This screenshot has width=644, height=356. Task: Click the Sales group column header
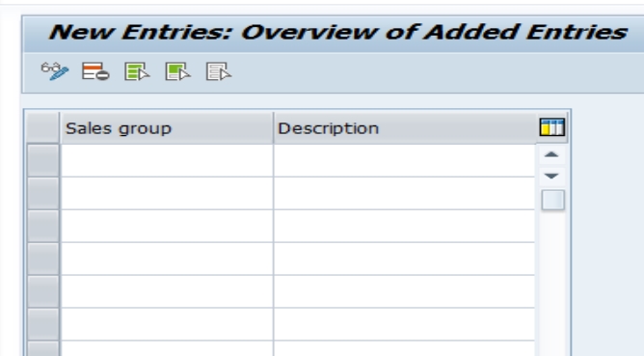[x=167, y=128]
